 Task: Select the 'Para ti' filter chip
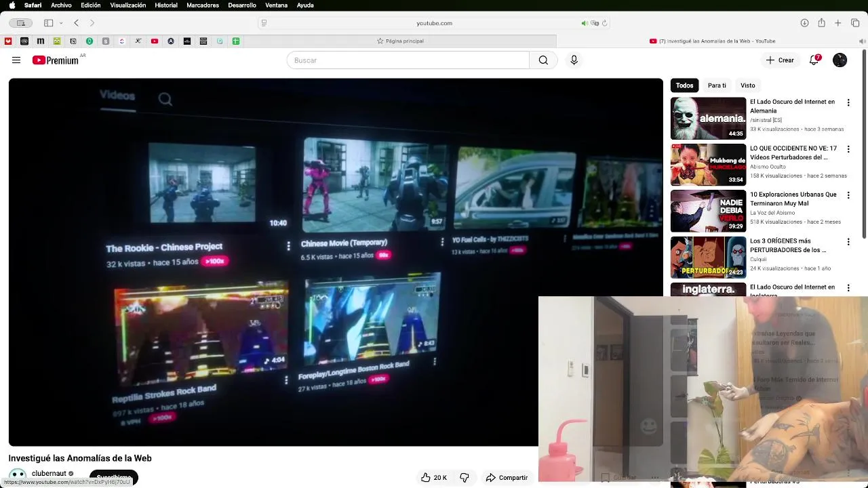click(x=717, y=85)
